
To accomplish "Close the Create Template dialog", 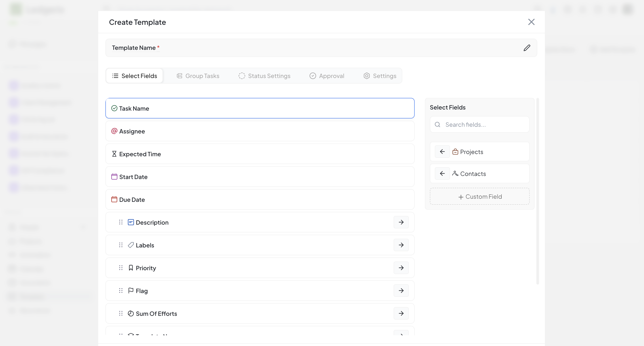I will pyautogui.click(x=531, y=22).
